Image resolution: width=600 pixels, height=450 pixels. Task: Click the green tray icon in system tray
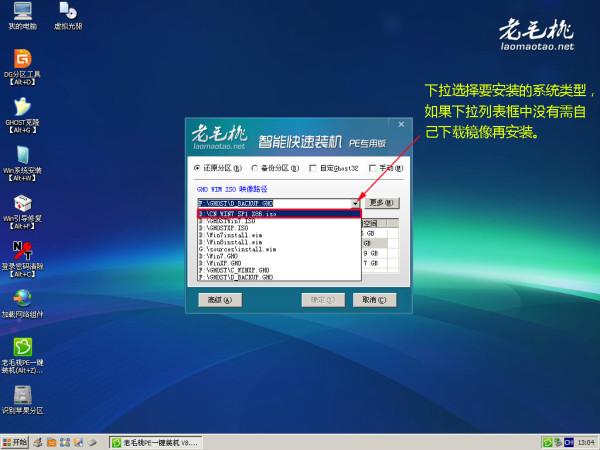click(x=548, y=443)
